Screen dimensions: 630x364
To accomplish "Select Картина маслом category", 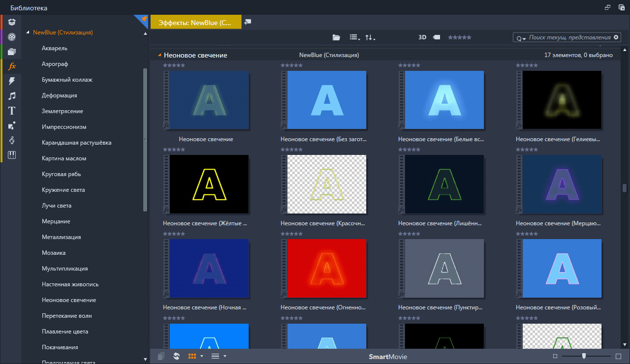I will point(64,158).
